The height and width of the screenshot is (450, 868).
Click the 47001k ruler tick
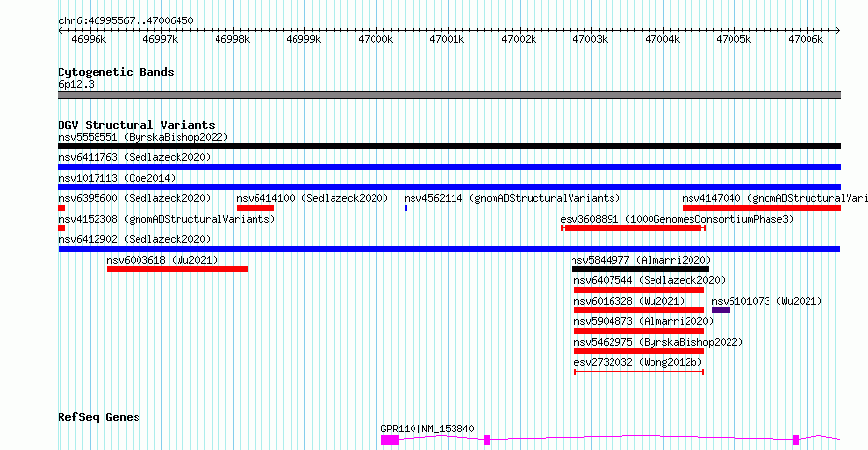pos(448,39)
